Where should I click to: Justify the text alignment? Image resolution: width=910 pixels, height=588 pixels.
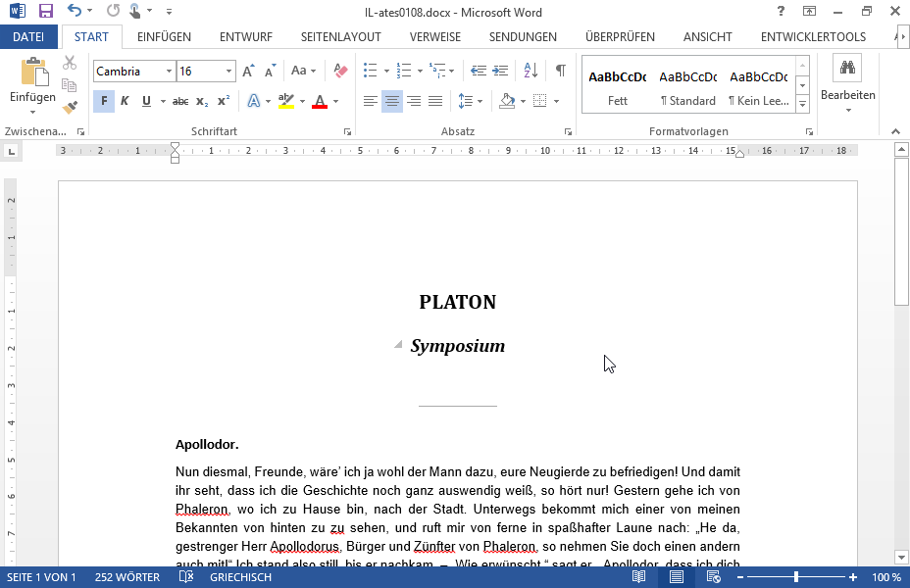tap(435, 102)
